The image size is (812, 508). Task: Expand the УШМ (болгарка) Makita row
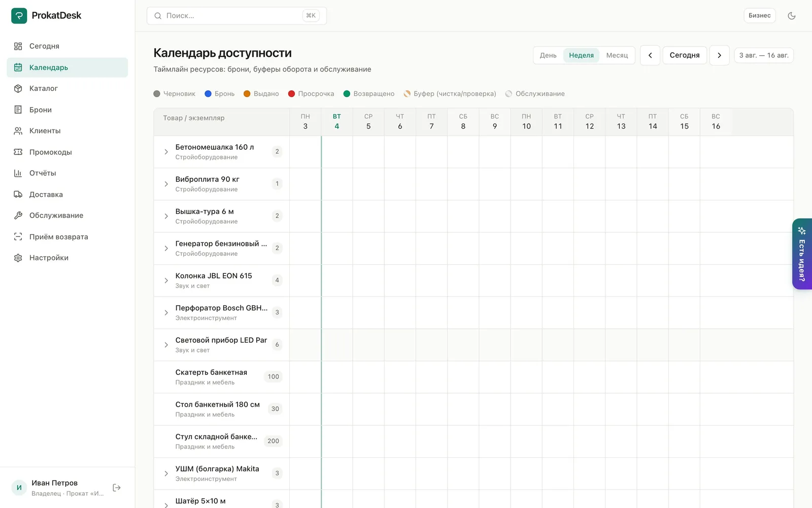166,473
